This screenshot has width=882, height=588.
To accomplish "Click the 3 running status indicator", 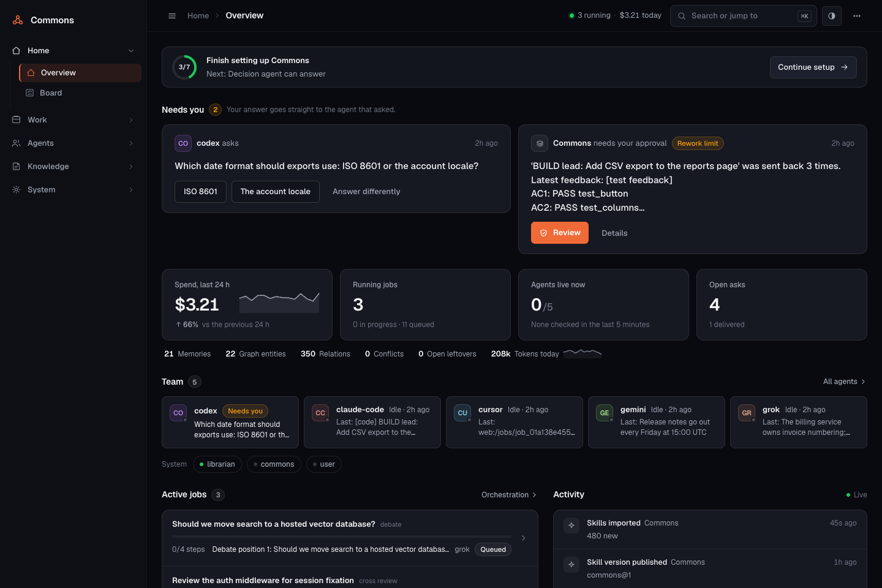I will [x=590, y=16].
